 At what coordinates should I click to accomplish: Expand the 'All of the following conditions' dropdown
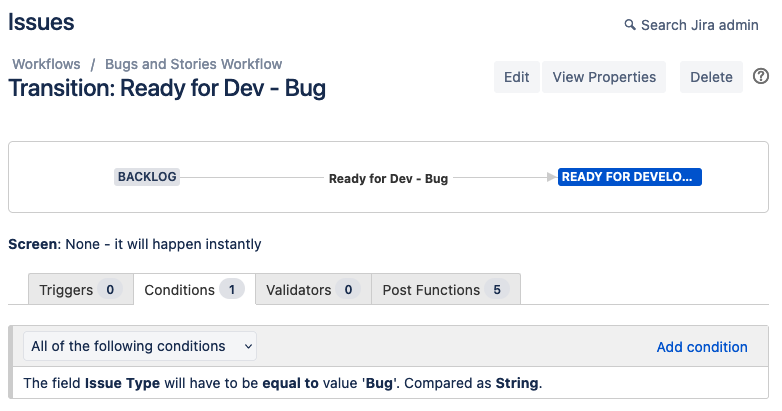tap(140, 346)
